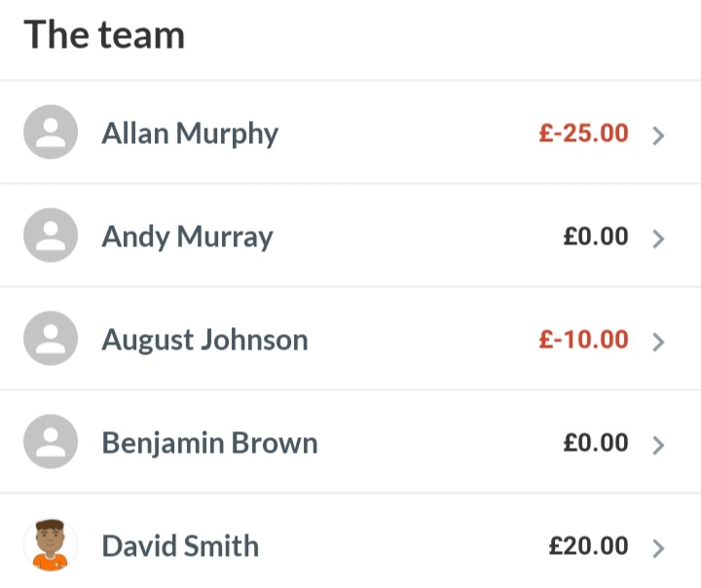Select the Allan Murphy name
This screenshot has height=588, width=701.
tap(190, 133)
